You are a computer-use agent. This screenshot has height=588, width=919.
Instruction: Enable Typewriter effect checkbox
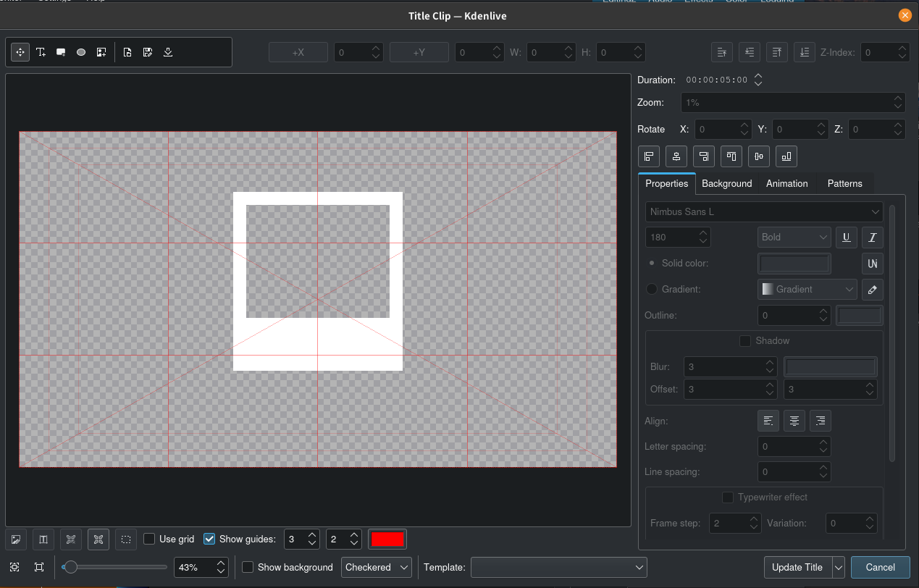click(x=728, y=497)
